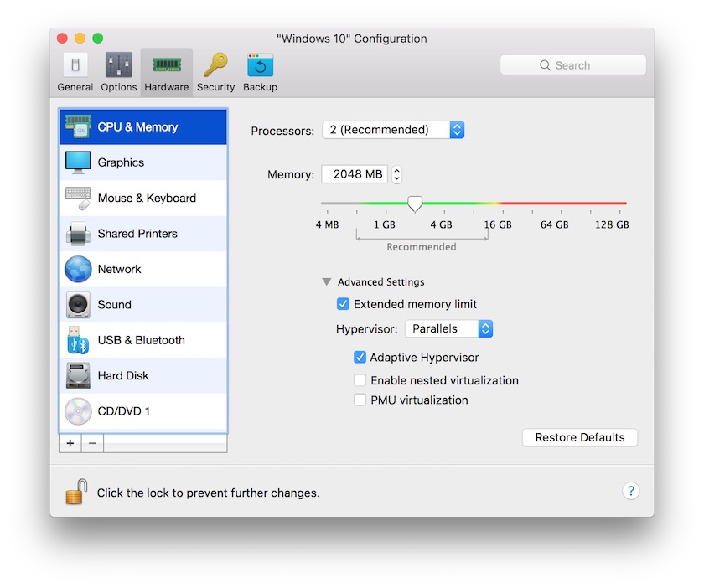Click the magnifier icon in Search

coord(545,65)
